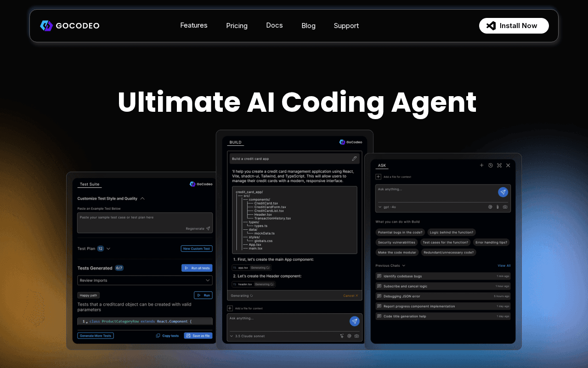Select 'Logic behind the function?' suggestion
Screen dimensions: 588x368
[x=452, y=232]
